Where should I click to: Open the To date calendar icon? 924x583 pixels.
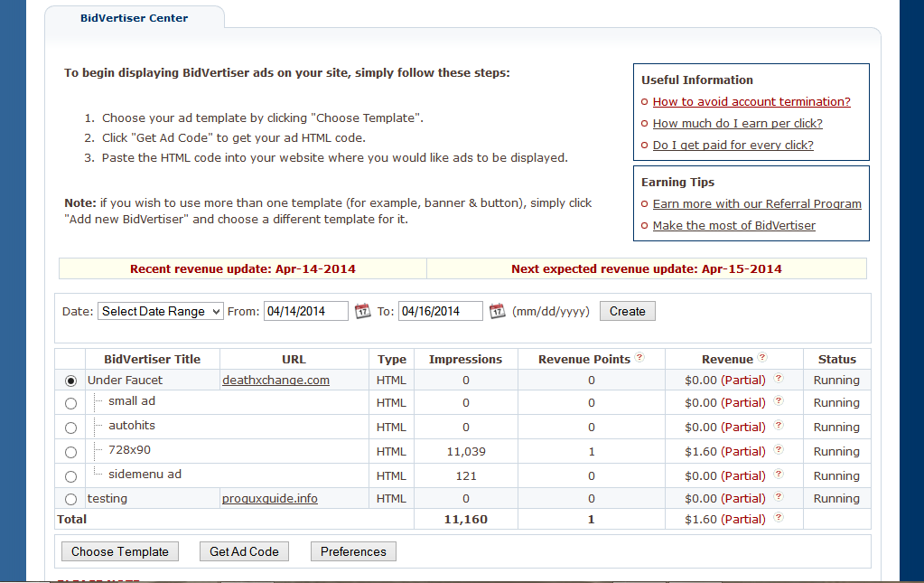tap(498, 311)
